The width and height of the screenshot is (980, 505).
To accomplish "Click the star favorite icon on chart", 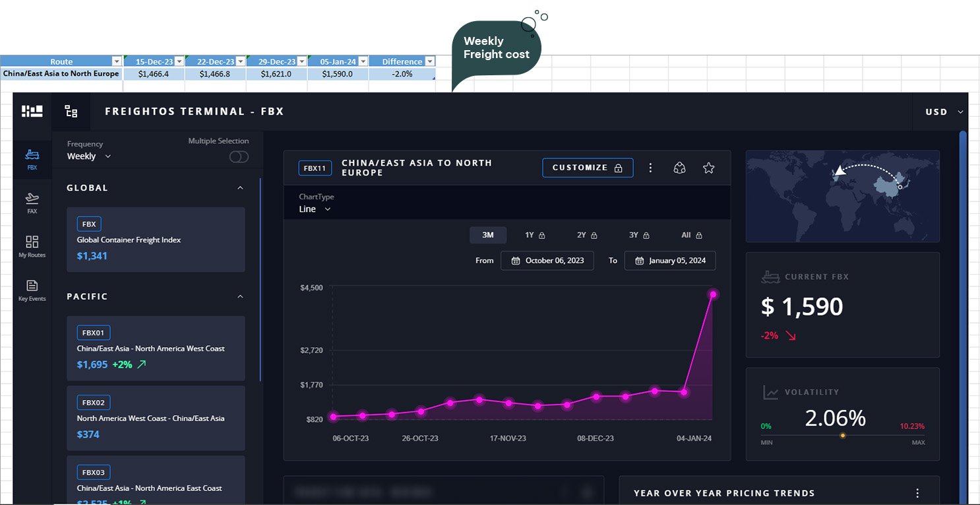I will click(x=708, y=168).
